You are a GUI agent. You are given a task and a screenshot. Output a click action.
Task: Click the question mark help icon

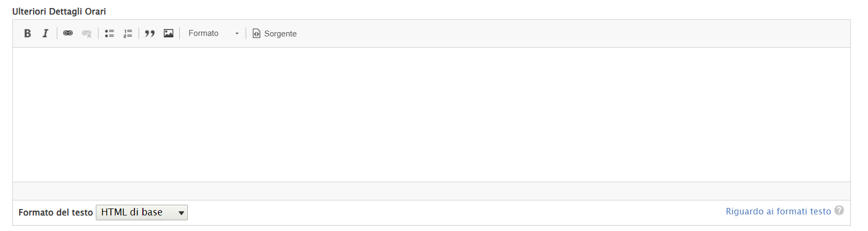(839, 211)
